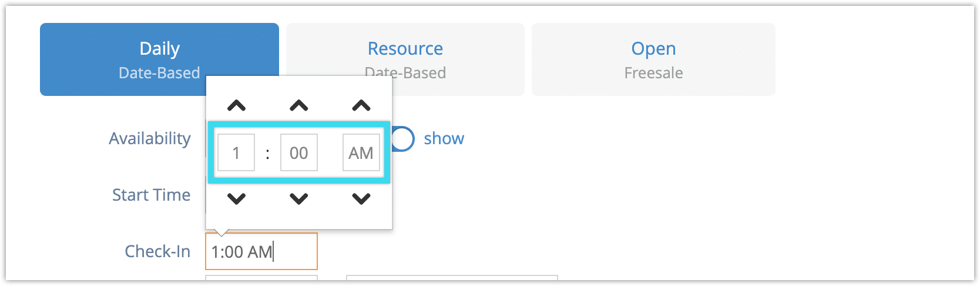Viewport: 980px width, 286px height.
Task: Decrease the hour with the down arrow
Action: coord(236,199)
